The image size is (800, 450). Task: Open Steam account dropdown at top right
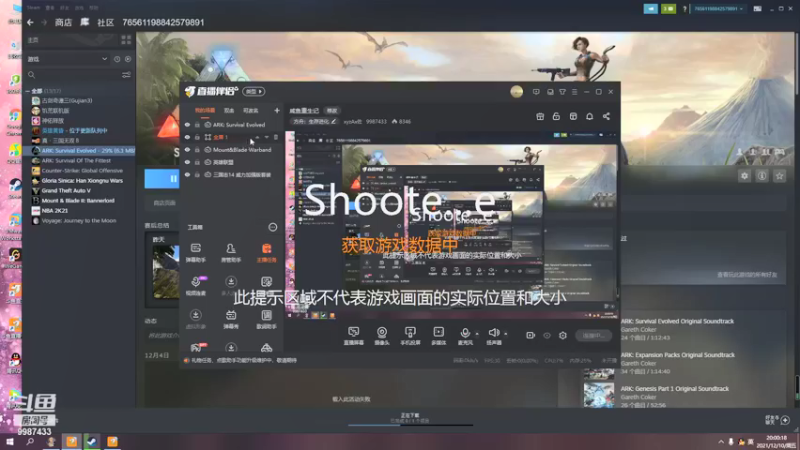point(718,9)
